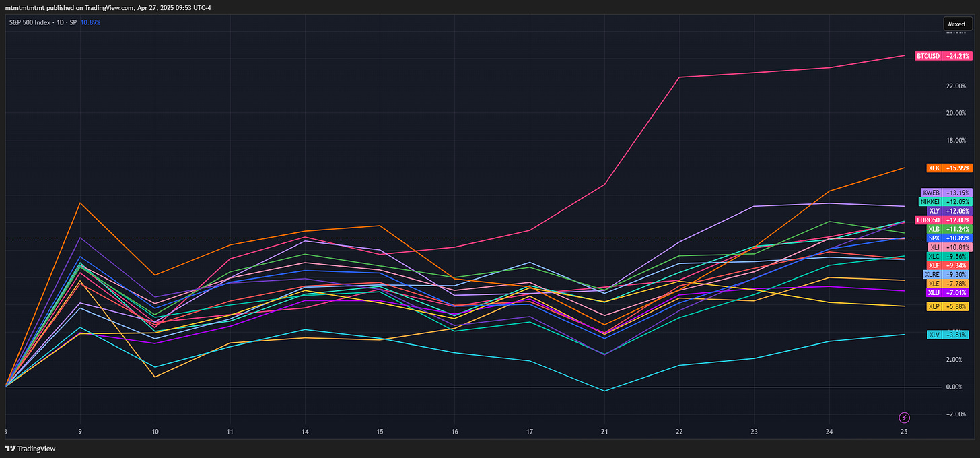This screenshot has width=980, height=458.
Task: Click the XLU purple label
Action: click(x=934, y=293)
